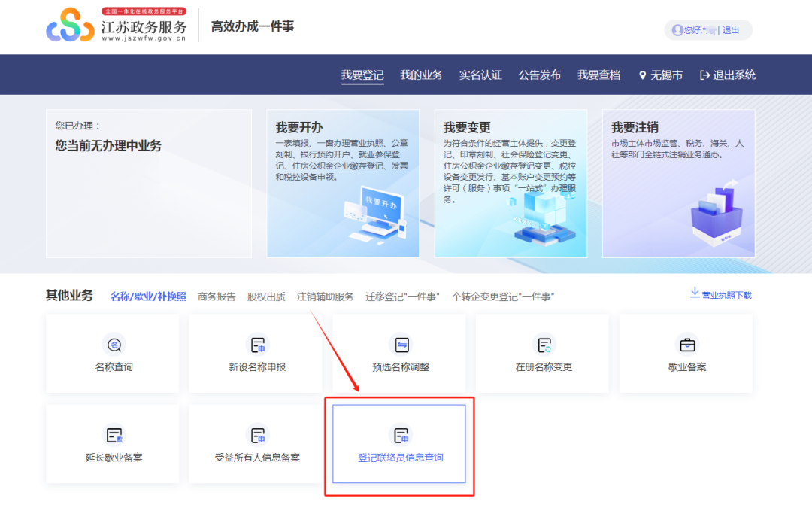Open the 我要注销 service card

click(x=678, y=184)
